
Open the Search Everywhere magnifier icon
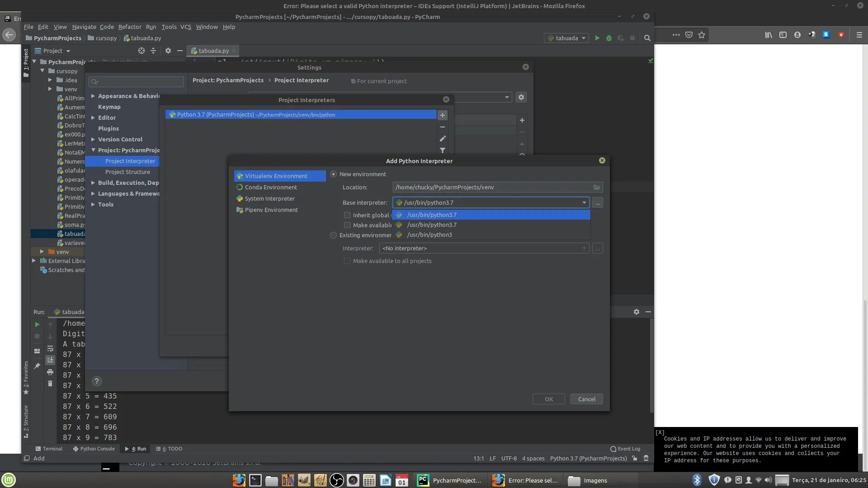(x=647, y=38)
